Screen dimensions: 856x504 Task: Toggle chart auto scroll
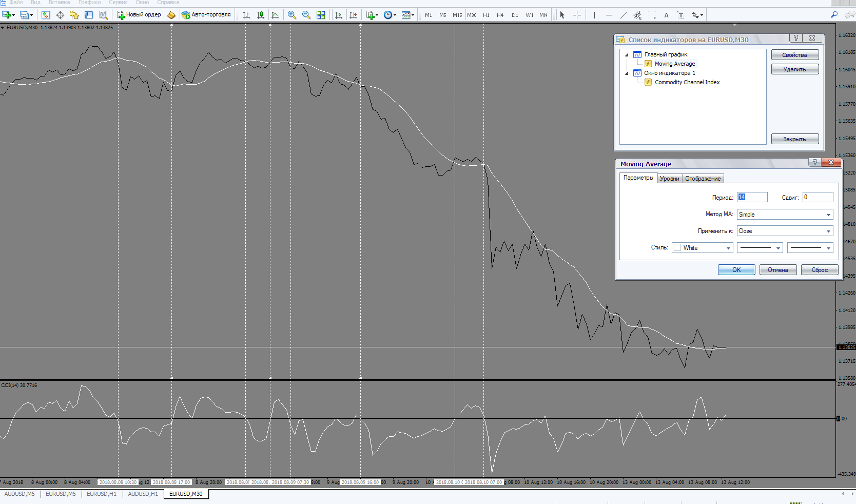339,15
